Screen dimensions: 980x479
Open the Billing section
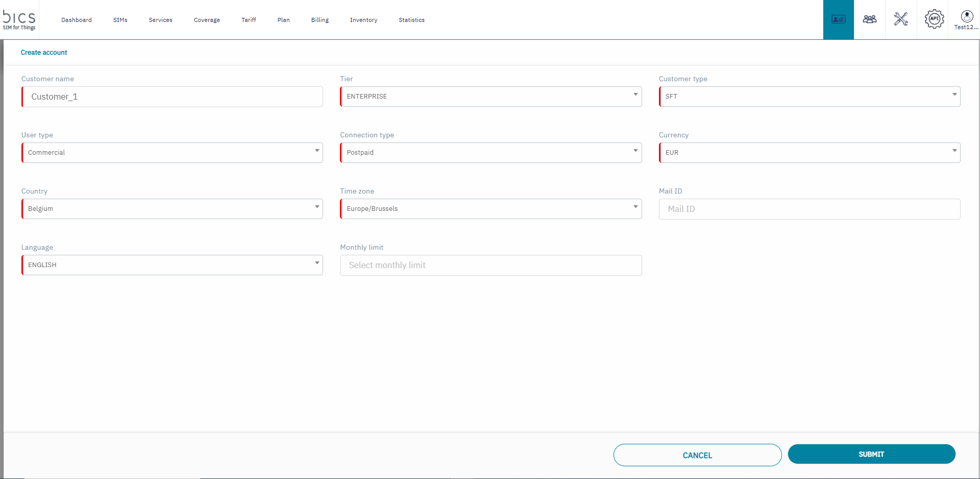pyautogui.click(x=320, y=20)
